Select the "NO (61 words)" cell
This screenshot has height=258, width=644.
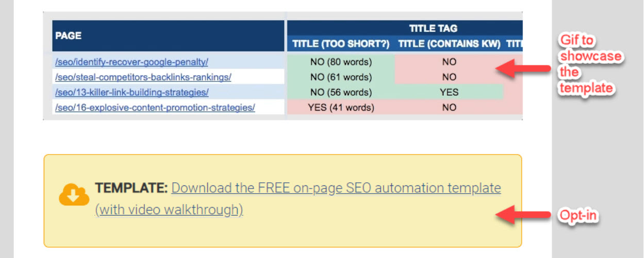tap(340, 77)
